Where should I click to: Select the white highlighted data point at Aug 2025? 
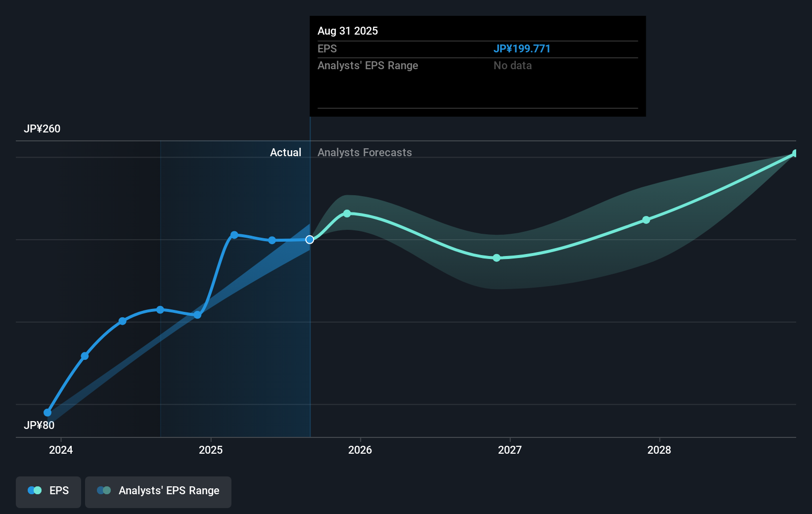310,239
